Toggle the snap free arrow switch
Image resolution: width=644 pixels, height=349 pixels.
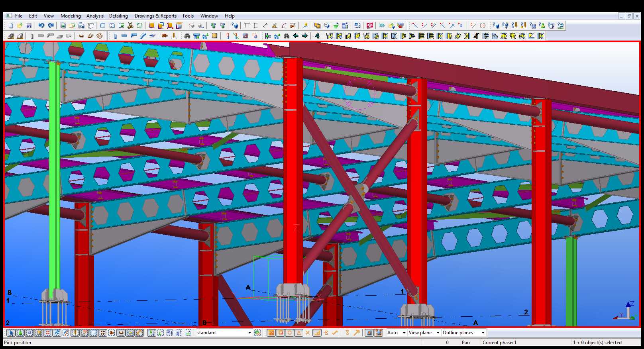(x=357, y=333)
